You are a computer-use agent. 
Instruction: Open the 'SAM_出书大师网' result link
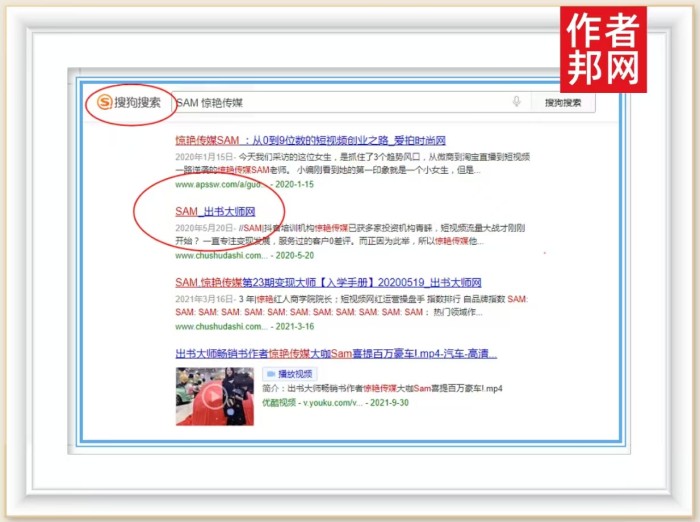pyautogui.click(x=215, y=212)
